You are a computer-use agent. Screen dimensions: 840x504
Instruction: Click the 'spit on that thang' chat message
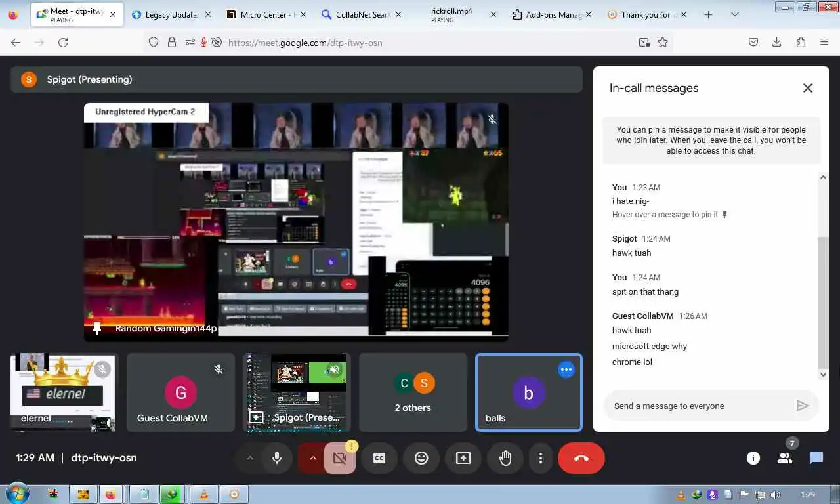(645, 292)
